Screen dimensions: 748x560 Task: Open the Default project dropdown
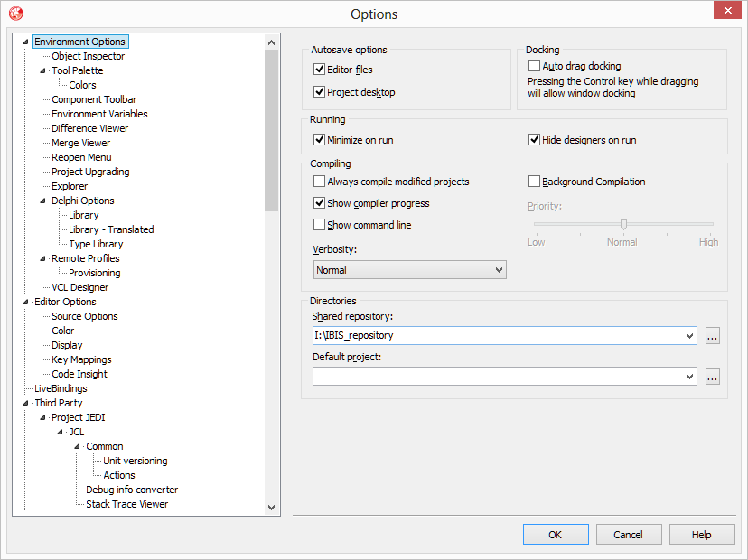[x=690, y=377]
